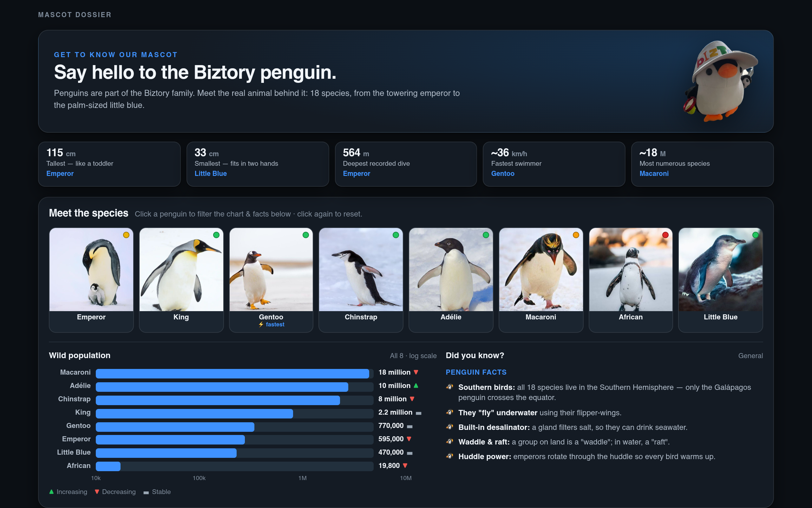This screenshot has width=812, height=508.
Task: Select the King penguin species card
Action: click(x=181, y=280)
